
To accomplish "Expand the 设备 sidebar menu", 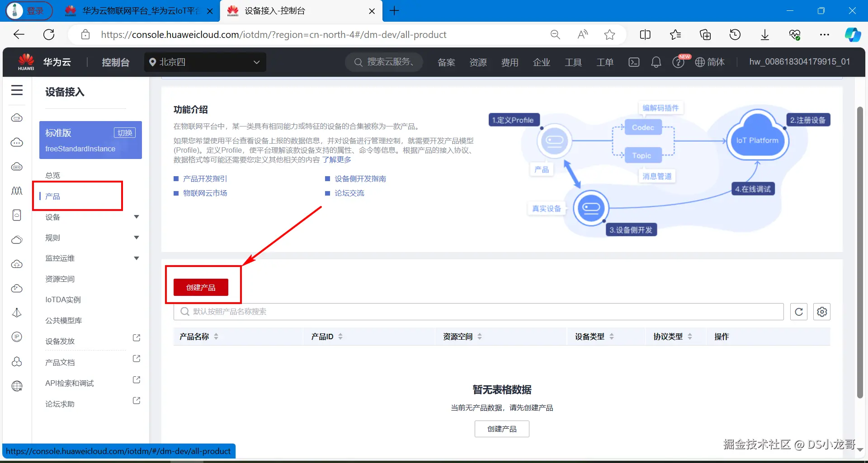I will point(137,217).
